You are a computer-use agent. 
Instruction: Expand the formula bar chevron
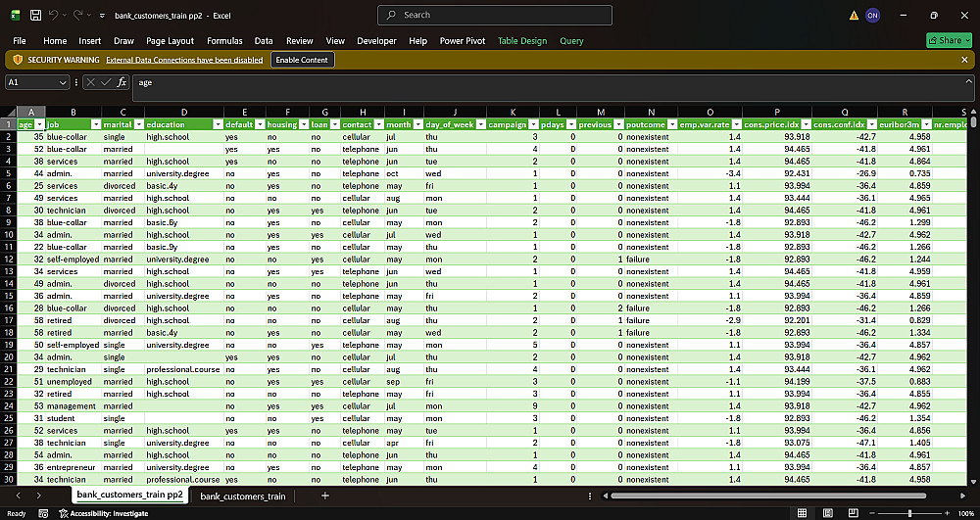[969, 81]
